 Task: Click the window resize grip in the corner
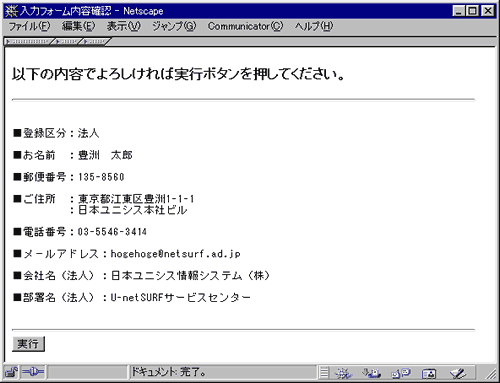click(491, 375)
